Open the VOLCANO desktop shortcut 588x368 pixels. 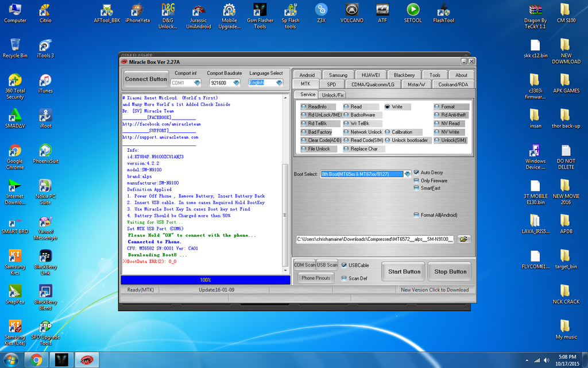(352, 14)
